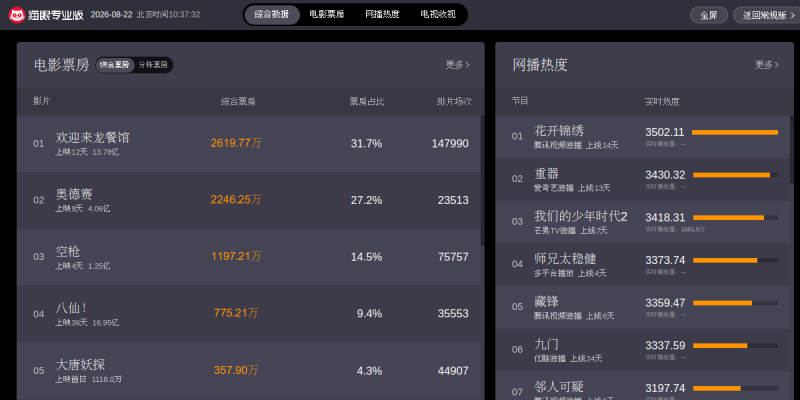
Task: Click the box office value 775.21万
Action: coord(236,313)
